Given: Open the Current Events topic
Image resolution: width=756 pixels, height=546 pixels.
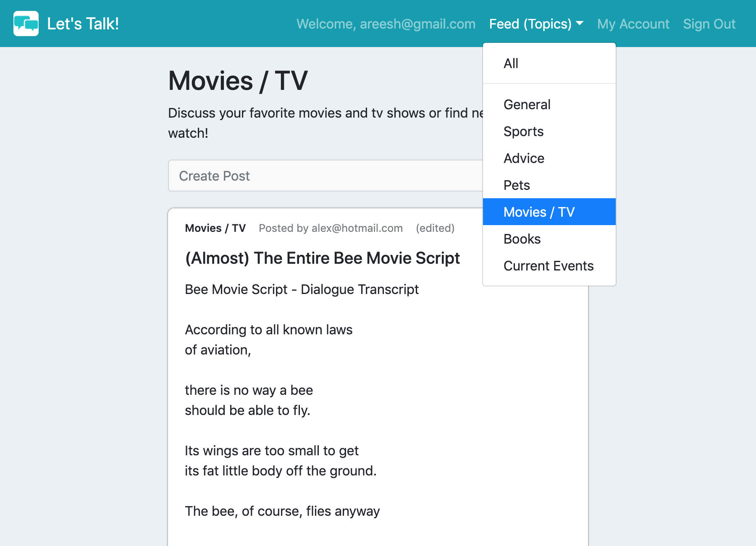Looking at the screenshot, I should [x=548, y=266].
